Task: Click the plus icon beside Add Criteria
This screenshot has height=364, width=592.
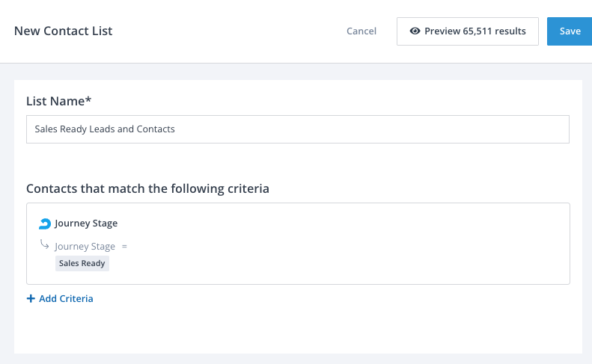Action: pyautogui.click(x=31, y=299)
